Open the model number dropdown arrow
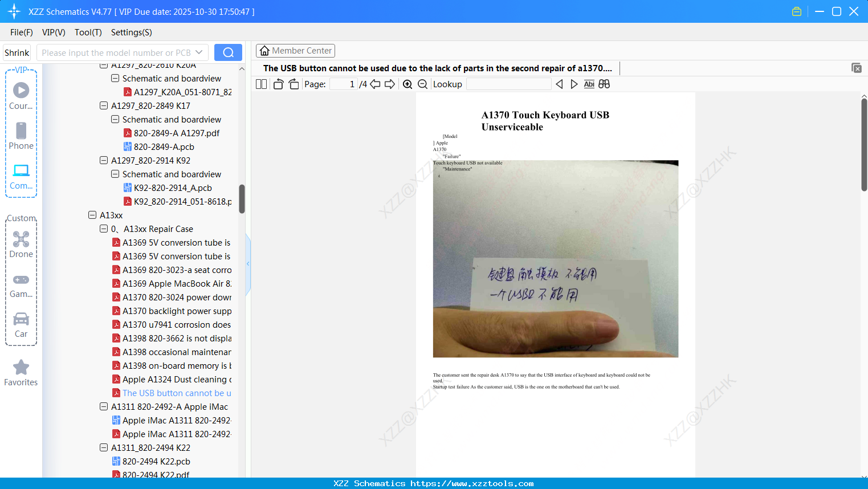 199,52
